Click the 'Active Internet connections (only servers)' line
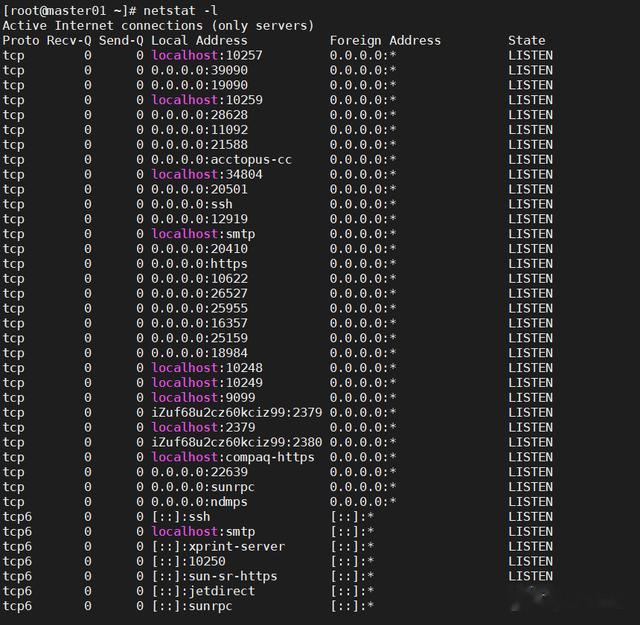This screenshot has width=640, height=625. point(158,26)
